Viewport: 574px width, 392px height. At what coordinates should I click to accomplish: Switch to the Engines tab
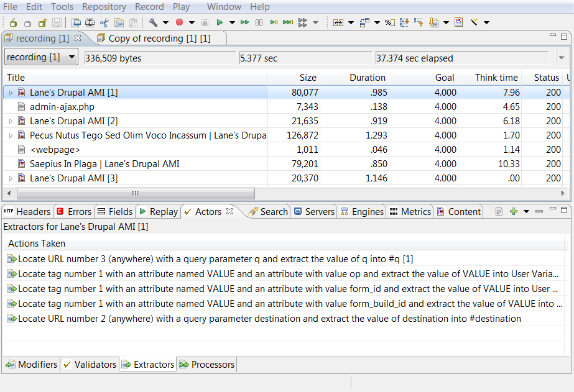point(362,212)
